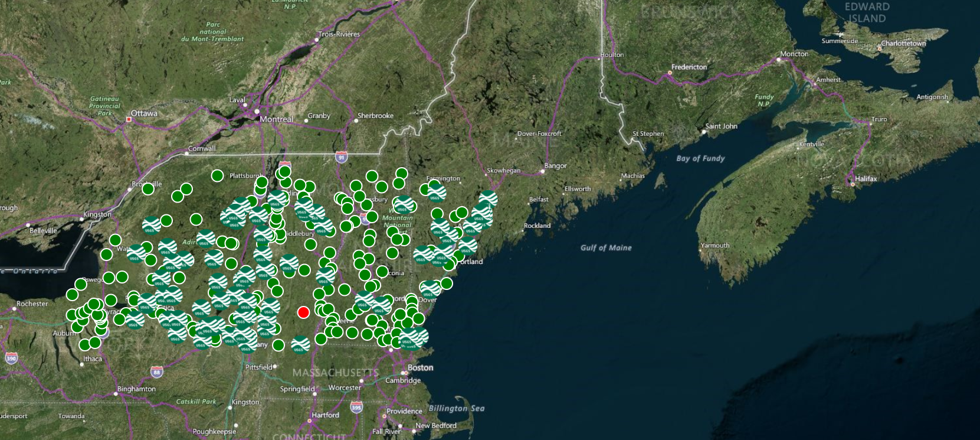
Task: Click the Moncton city label
Action: point(794,54)
